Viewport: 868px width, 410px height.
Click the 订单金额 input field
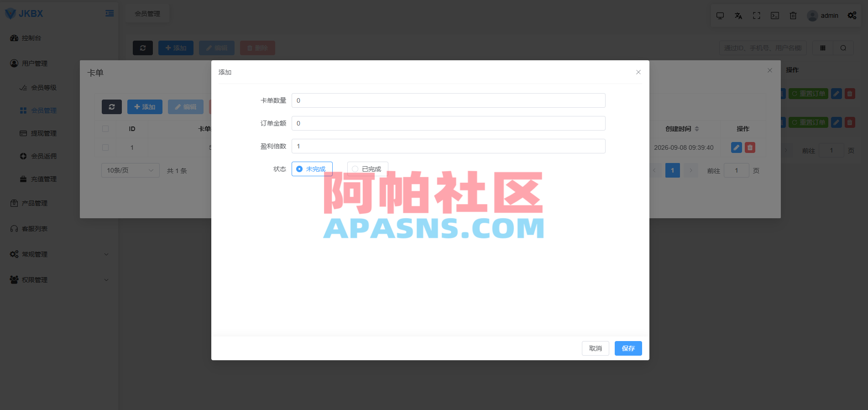tap(448, 123)
